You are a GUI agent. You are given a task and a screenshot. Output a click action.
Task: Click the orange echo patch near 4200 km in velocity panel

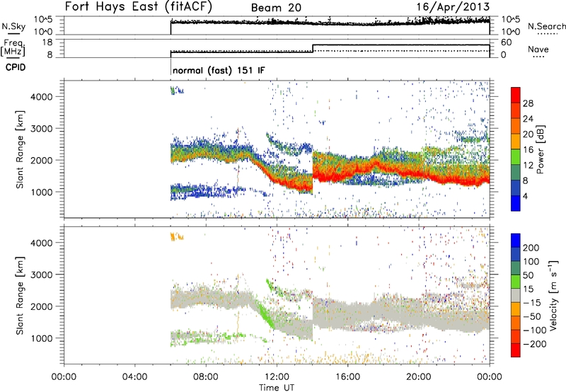coord(176,237)
